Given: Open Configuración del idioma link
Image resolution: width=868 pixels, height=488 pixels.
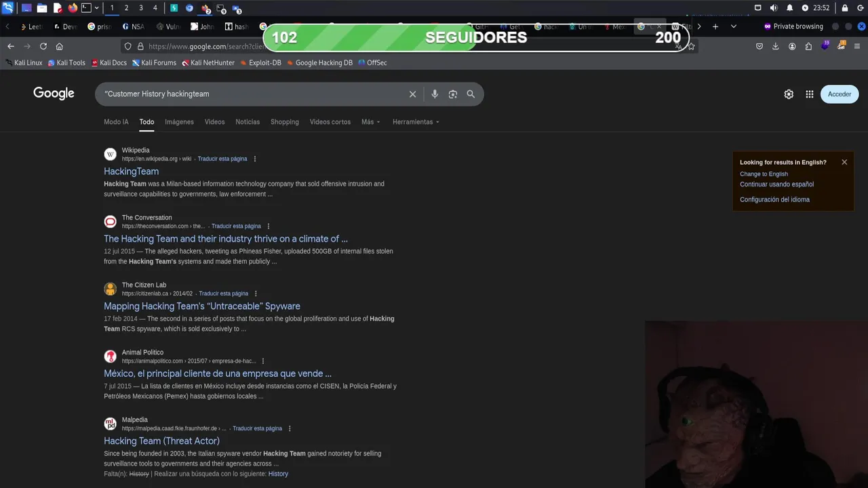Looking at the screenshot, I should pyautogui.click(x=774, y=200).
